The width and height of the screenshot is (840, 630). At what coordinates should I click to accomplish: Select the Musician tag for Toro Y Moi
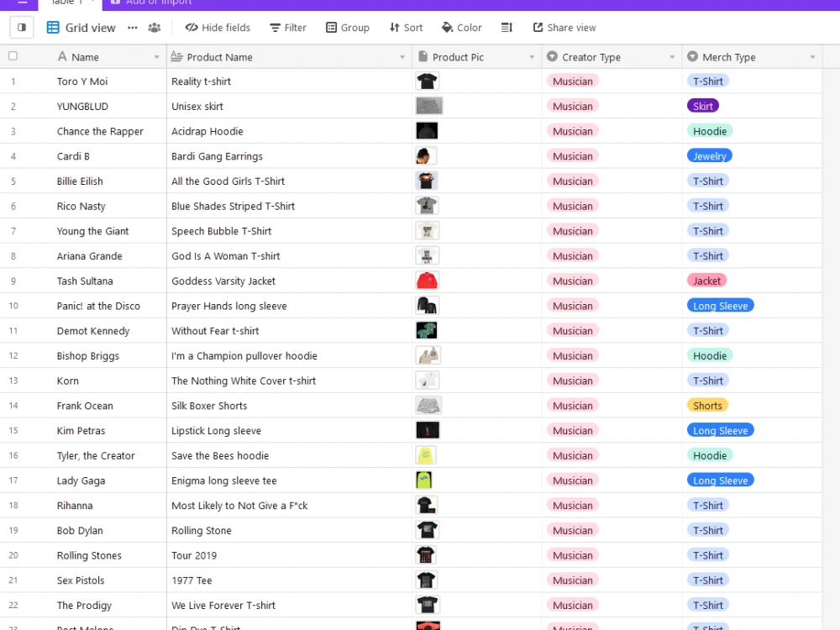[573, 81]
